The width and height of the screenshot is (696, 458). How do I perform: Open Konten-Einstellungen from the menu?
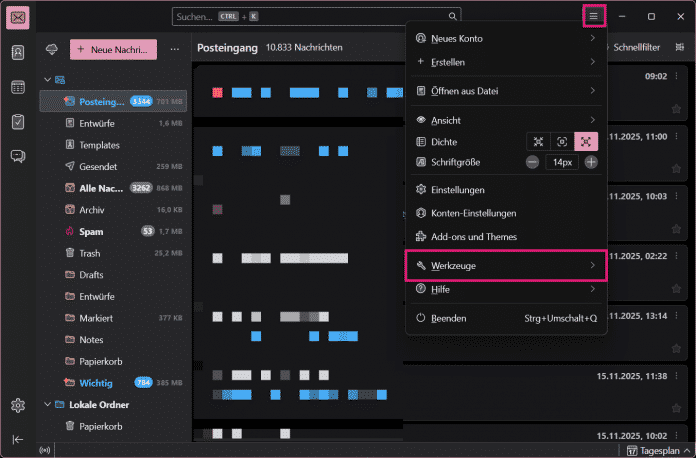tap(473, 213)
